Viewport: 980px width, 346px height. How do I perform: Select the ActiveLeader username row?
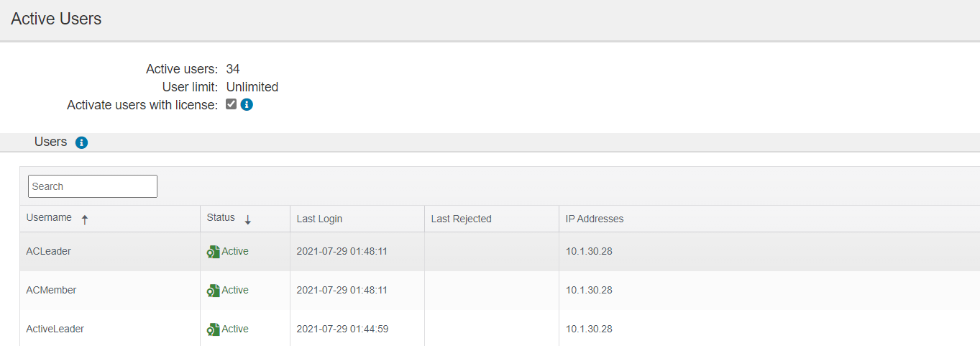500,328
